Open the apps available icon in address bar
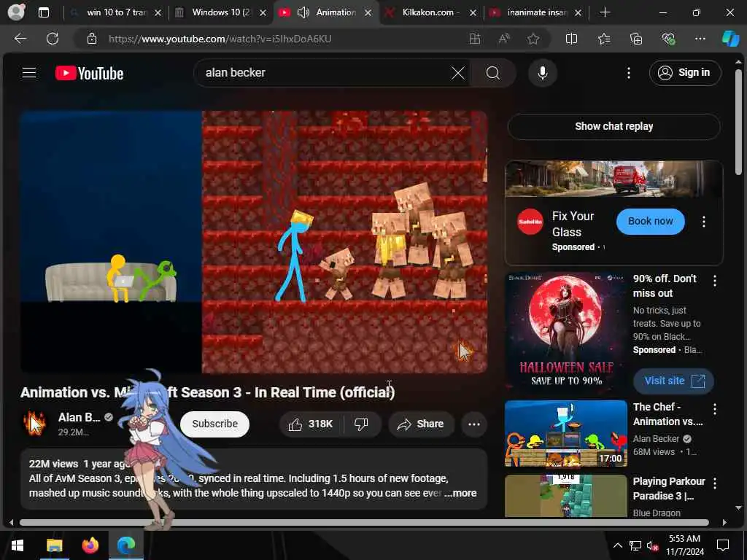747x560 pixels. [x=474, y=39]
